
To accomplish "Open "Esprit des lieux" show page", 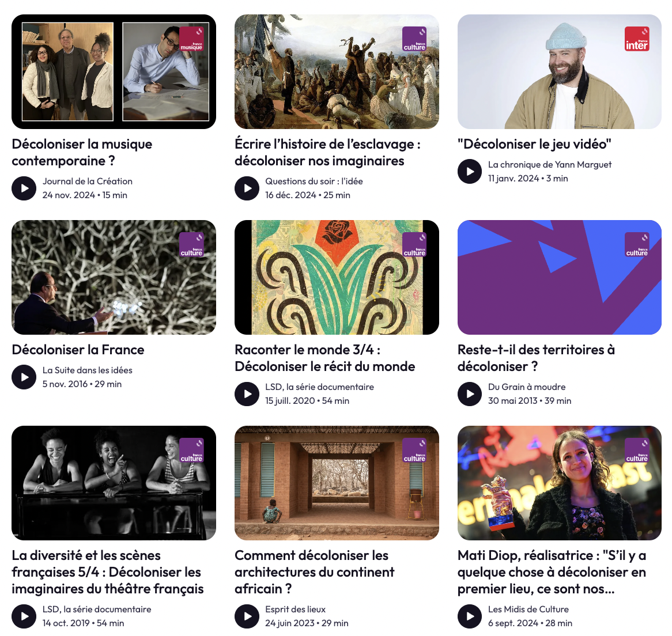I will pyautogui.click(x=295, y=609).
